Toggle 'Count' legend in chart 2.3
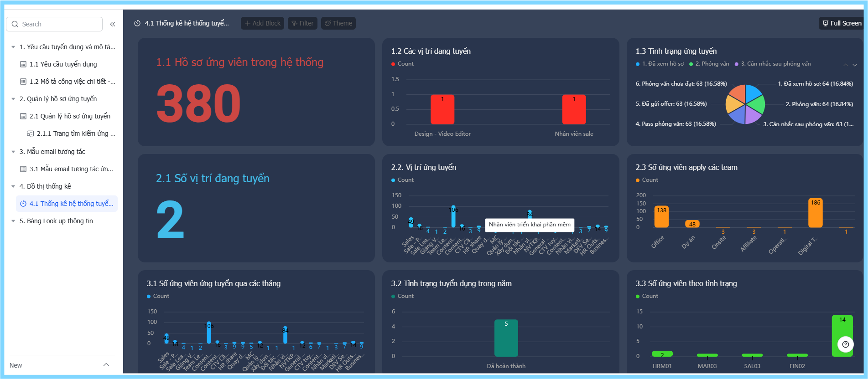The width and height of the screenshot is (868, 379). click(647, 180)
